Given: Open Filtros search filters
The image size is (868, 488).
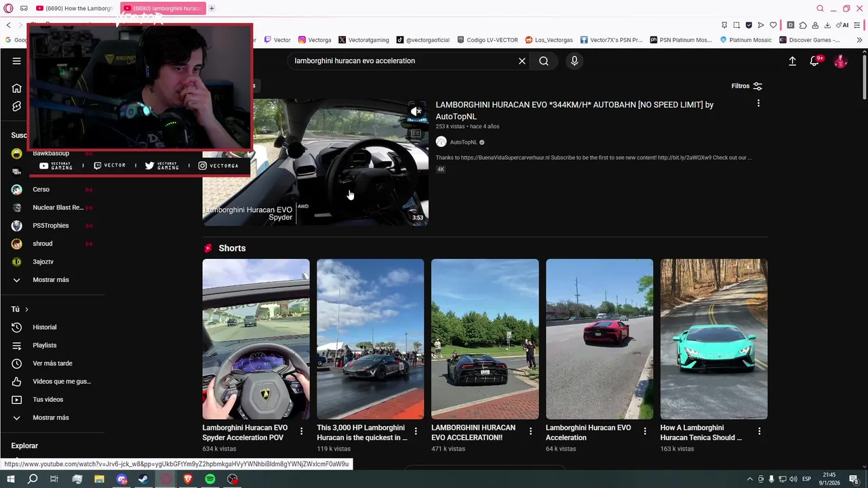Looking at the screenshot, I should pyautogui.click(x=747, y=86).
